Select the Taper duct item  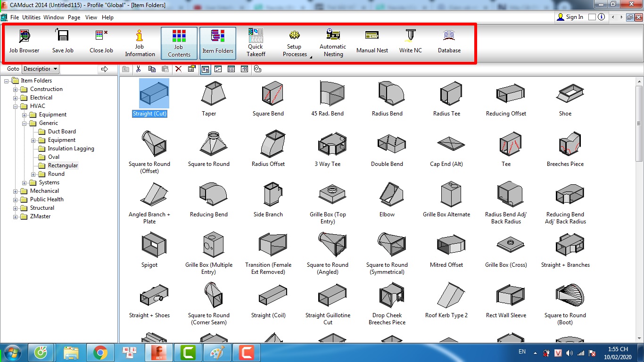pos(209,99)
